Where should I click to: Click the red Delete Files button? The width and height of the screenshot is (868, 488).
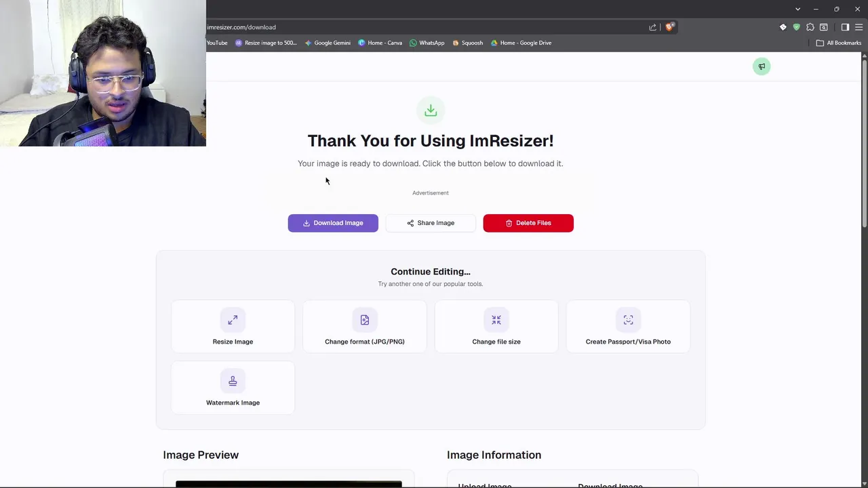528,223
